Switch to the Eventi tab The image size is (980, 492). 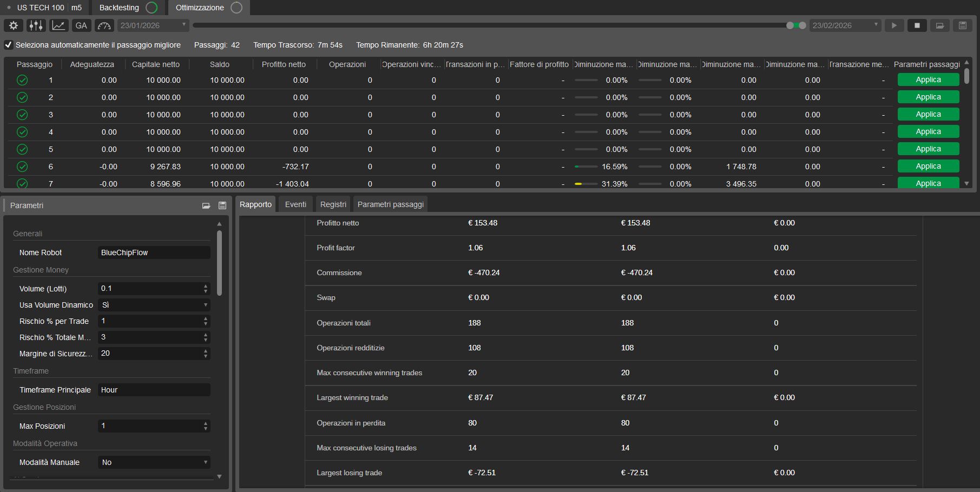(295, 204)
